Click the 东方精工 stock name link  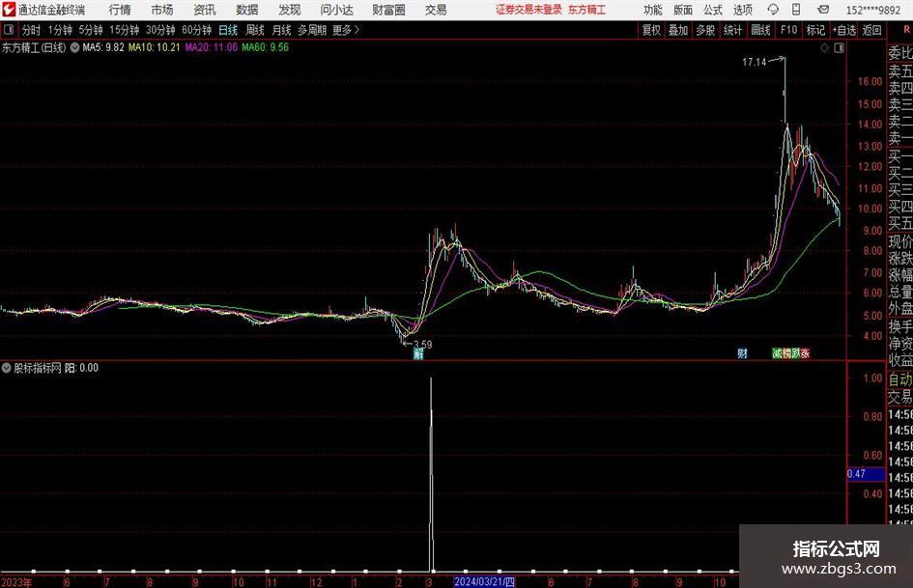coord(587,10)
